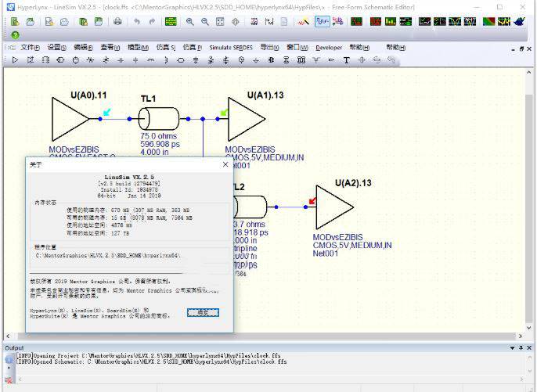Open the 导出 menu
537x392 pixels.
click(269, 48)
